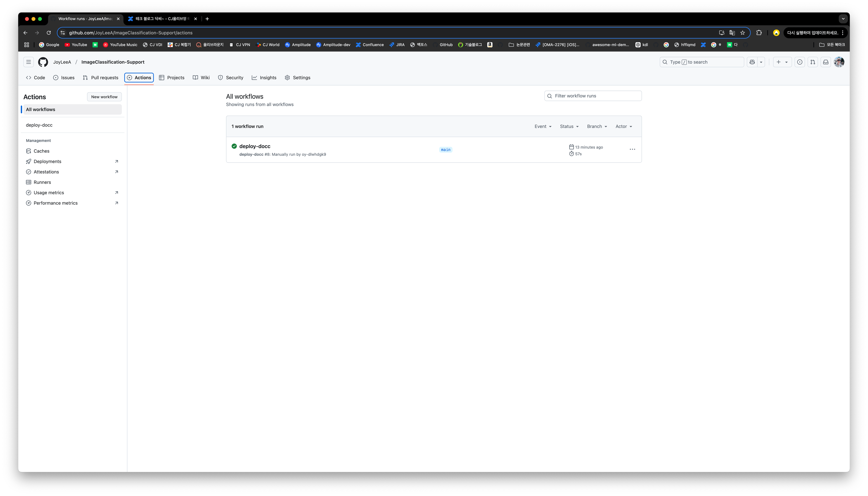Open issues icon in top header
This screenshot has width=868, height=496.
click(800, 62)
